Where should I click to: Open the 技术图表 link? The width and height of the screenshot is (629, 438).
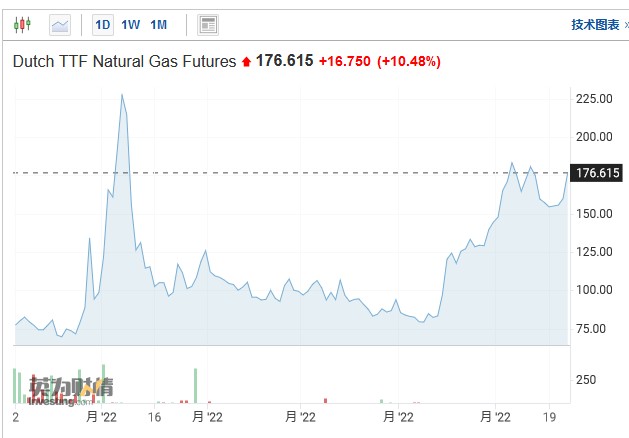coord(596,24)
